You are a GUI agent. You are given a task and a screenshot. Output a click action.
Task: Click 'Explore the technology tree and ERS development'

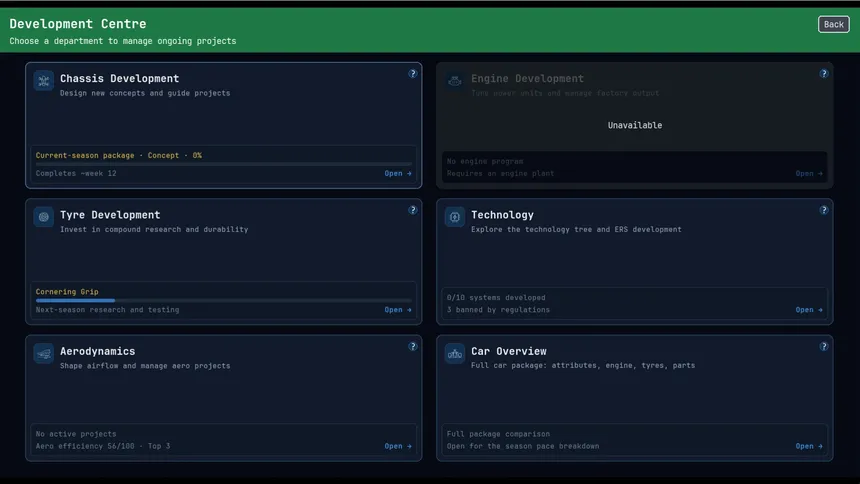(x=576, y=229)
